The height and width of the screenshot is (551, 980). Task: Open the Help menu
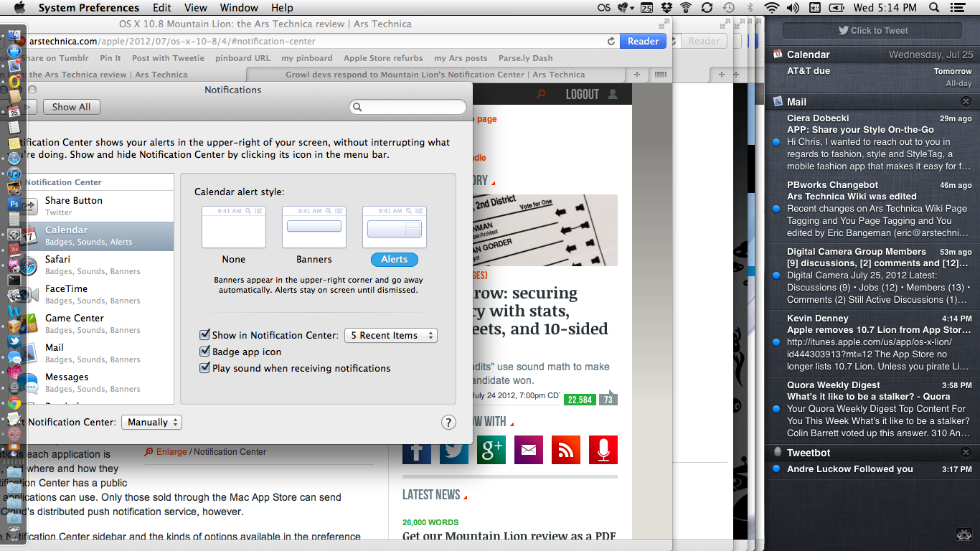[x=282, y=8]
